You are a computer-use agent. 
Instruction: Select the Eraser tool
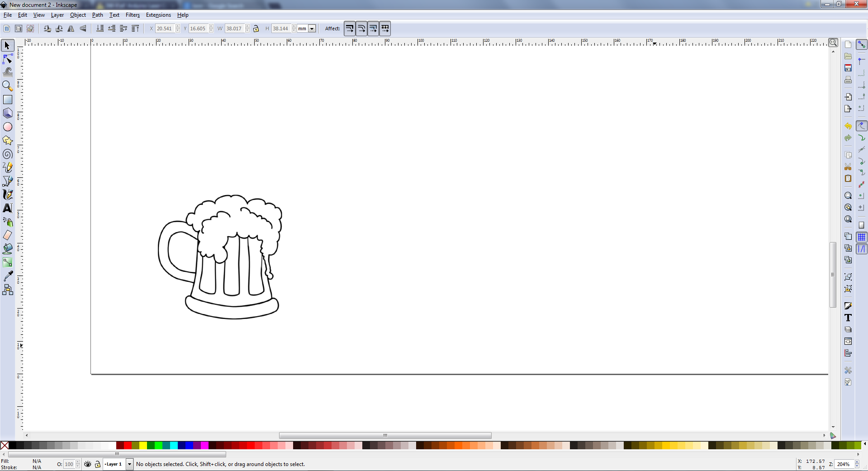[7, 235]
